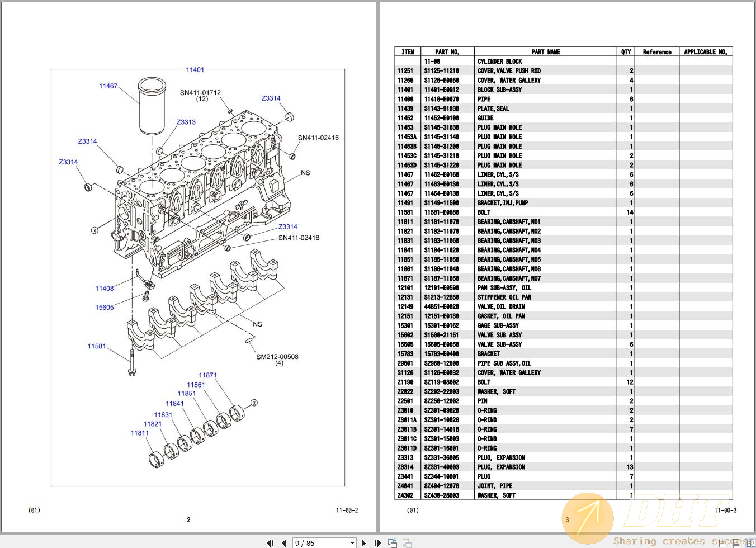756x548 pixels.
Task: Click part number 11462-E0160
Action: click(442, 174)
